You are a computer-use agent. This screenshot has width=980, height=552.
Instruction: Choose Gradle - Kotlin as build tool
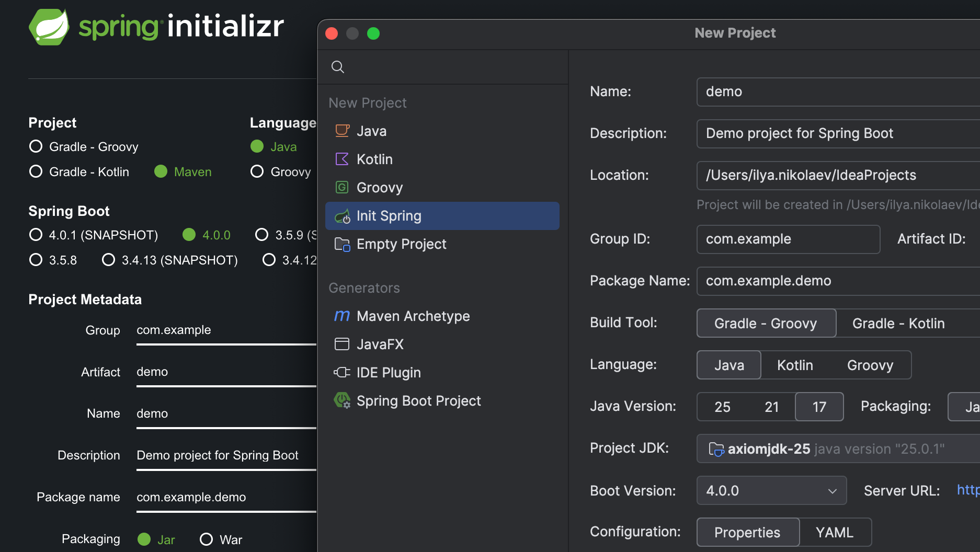(898, 323)
